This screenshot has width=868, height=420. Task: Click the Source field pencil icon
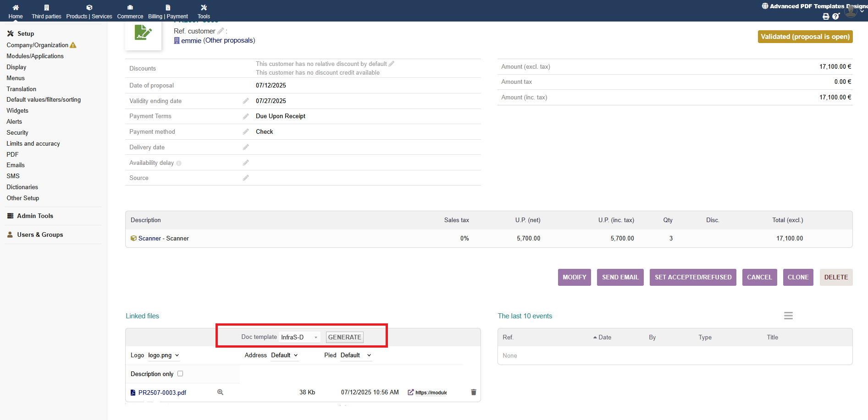click(246, 178)
